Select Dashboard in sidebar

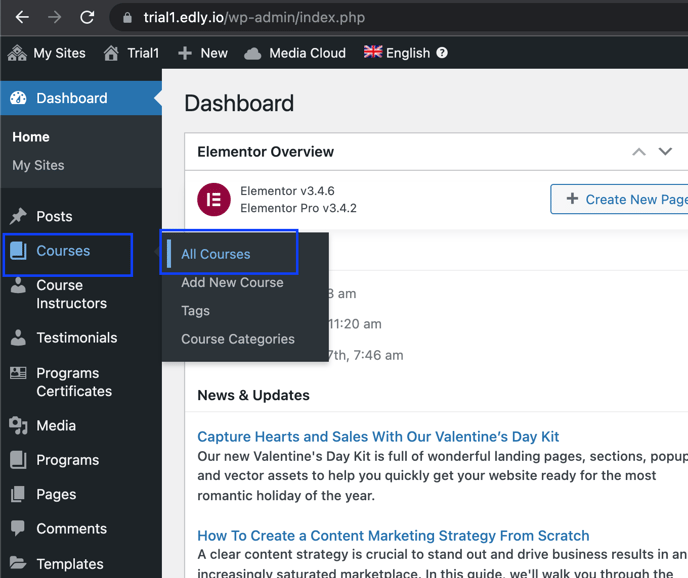coord(72,98)
